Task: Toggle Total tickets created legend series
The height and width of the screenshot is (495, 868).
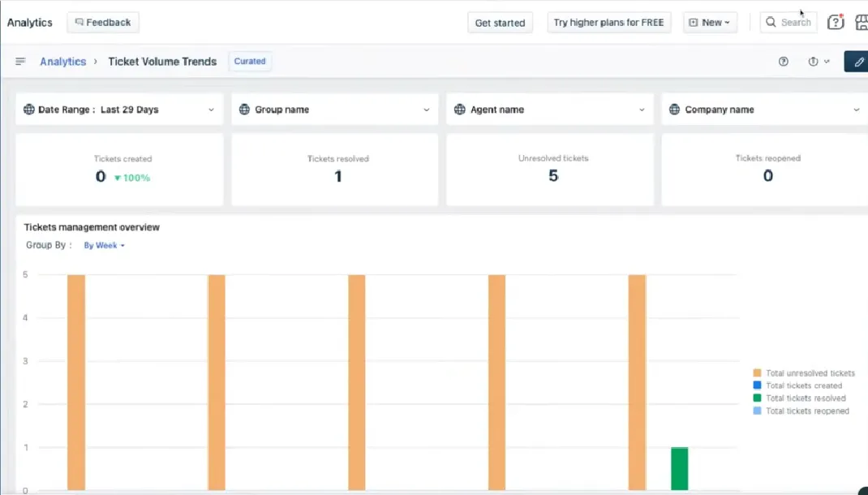Action: click(803, 385)
